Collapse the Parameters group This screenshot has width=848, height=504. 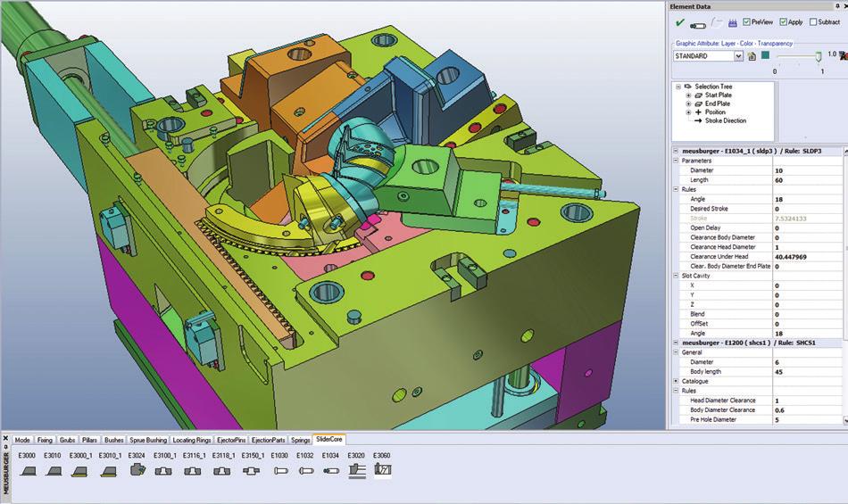[x=676, y=161]
